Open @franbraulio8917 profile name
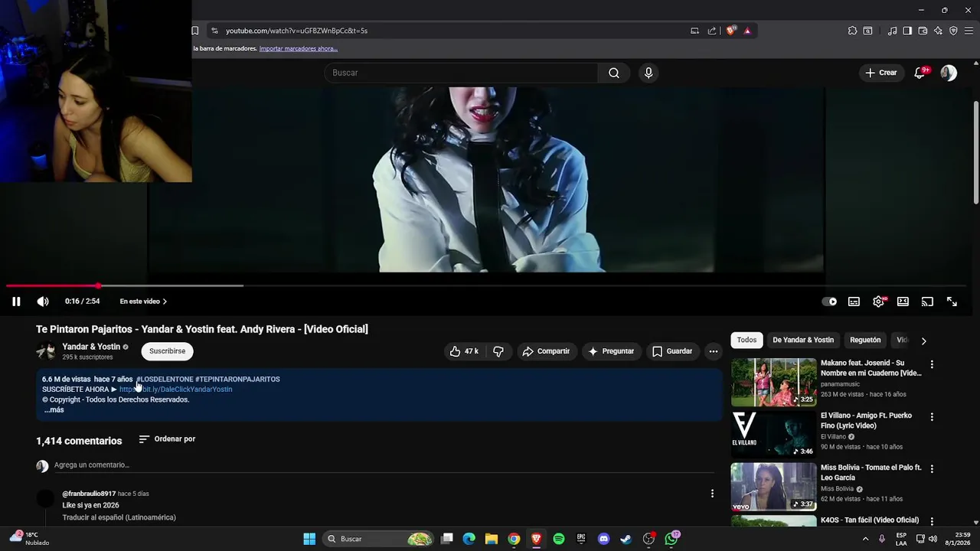 point(89,494)
